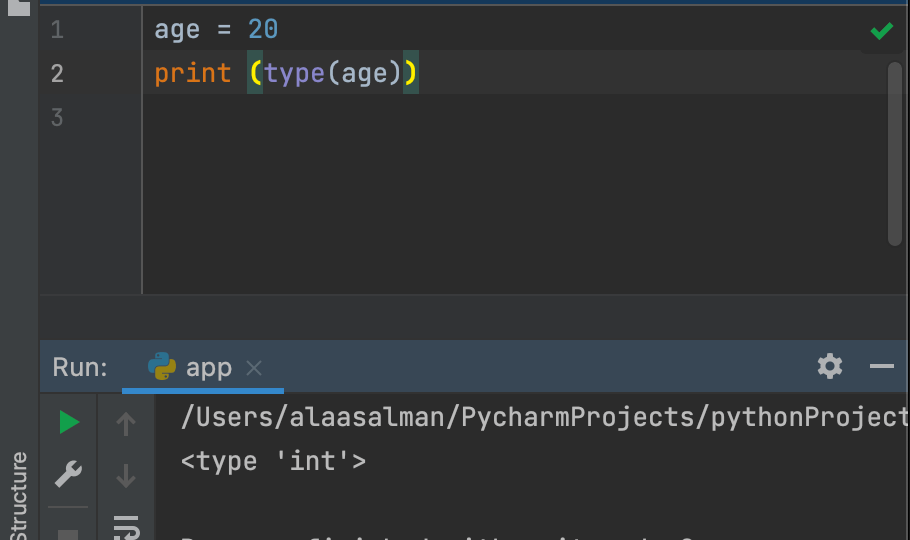This screenshot has width=910, height=540.
Task: Toggle soft-wrap in the console output
Action: [126, 526]
